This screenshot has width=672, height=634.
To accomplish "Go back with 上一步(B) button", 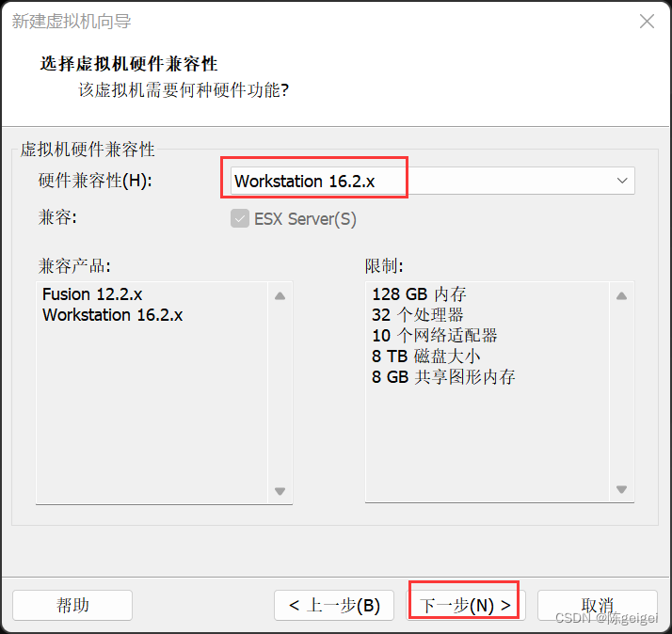I will point(334,605).
